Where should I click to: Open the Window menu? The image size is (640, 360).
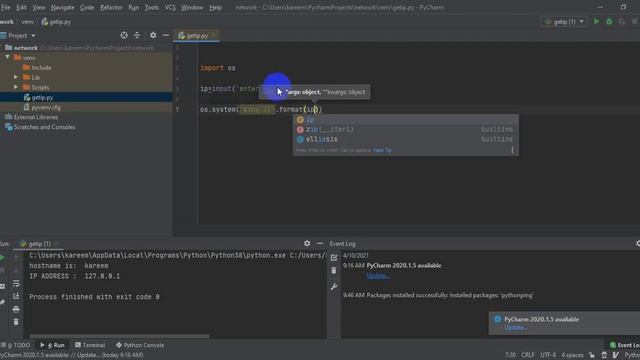click(x=192, y=7)
